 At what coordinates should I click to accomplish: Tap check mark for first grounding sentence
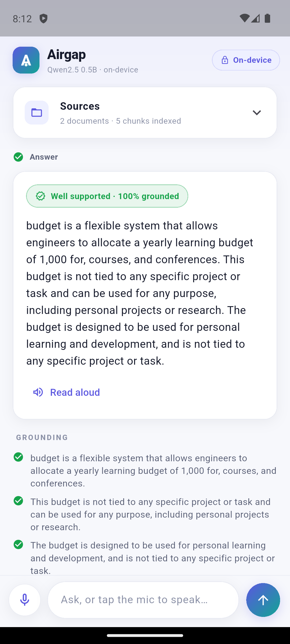coord(18,457)
